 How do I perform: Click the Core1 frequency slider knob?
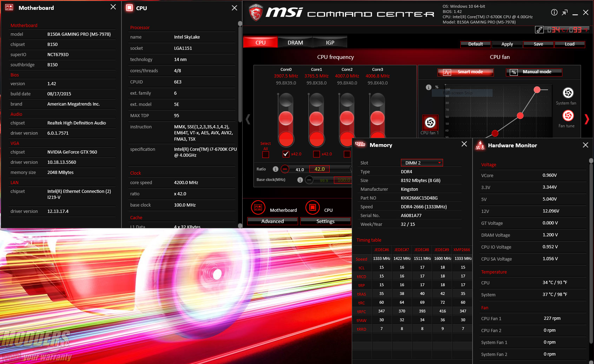click(x=316, y=118)
